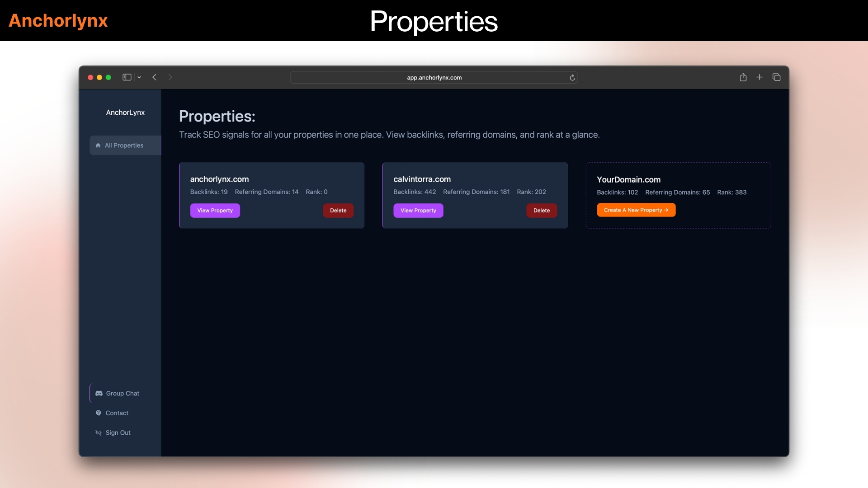
Task: View Property for anchorlynx.com
Action: coord(215,211)
